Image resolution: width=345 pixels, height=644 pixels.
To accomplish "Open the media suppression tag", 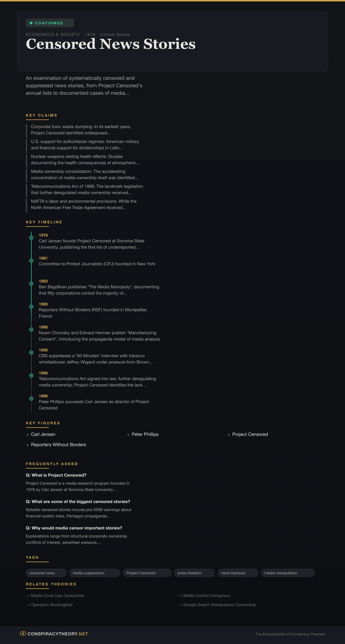I will (x=95, y=573).
